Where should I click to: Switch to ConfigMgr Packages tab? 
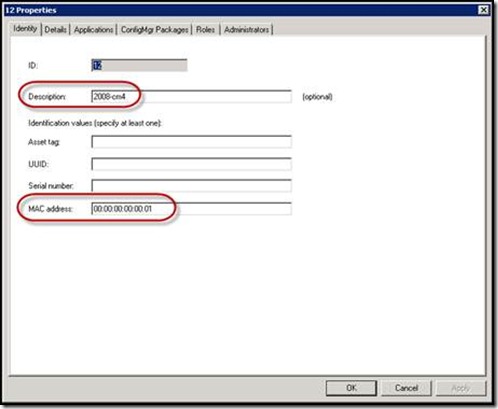[x=154, y=30]
